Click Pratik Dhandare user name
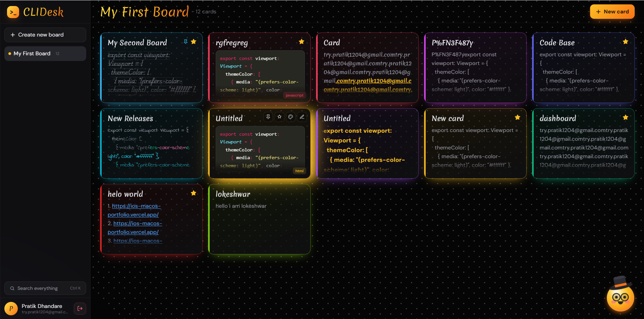The width and height of the screenshot is (644, 319). click(x=42, y=306)
